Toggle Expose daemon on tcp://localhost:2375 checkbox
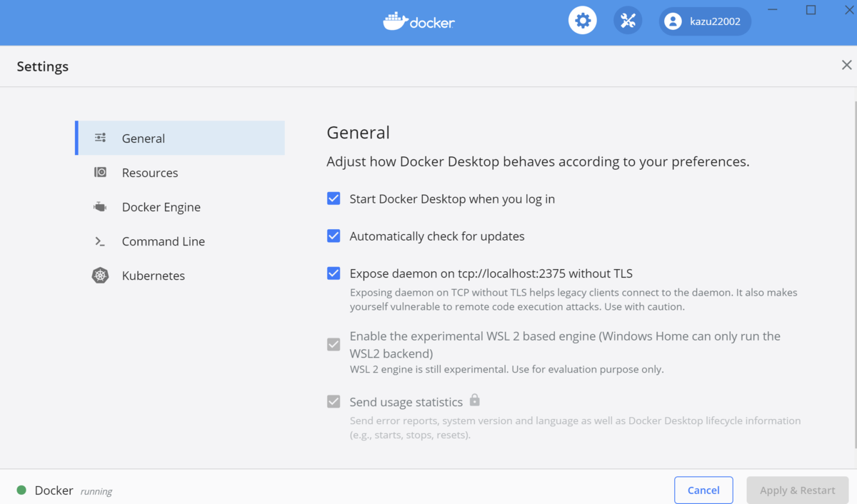Screen dimensions: 857x504 point(334,273)
